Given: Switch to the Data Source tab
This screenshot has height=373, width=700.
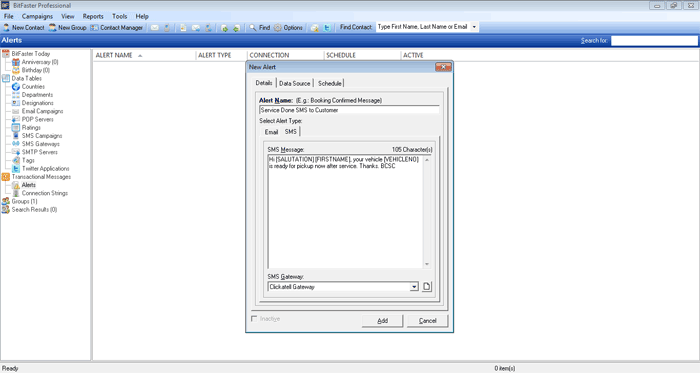Looking at the screenshot, I should [295, 83].
